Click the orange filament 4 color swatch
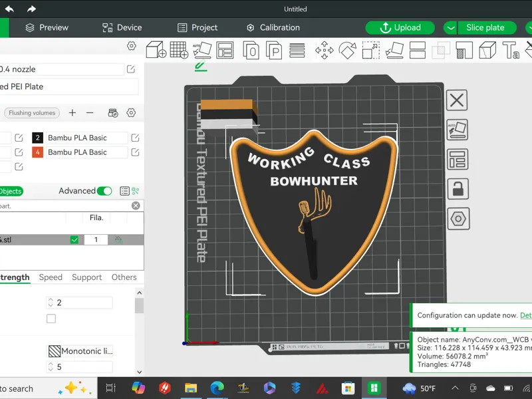The height and width of the screenshot is (399, 532). coord(38,152)
